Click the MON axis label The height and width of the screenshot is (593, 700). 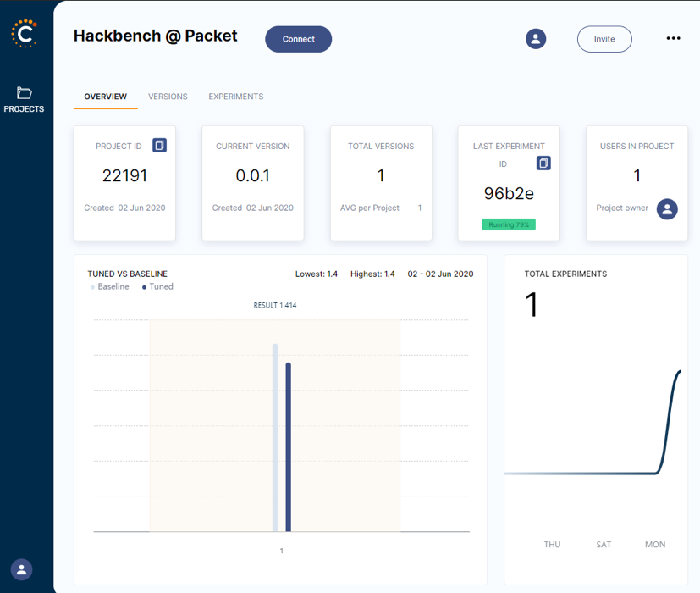pyautogui.click(x=655, y=545)
